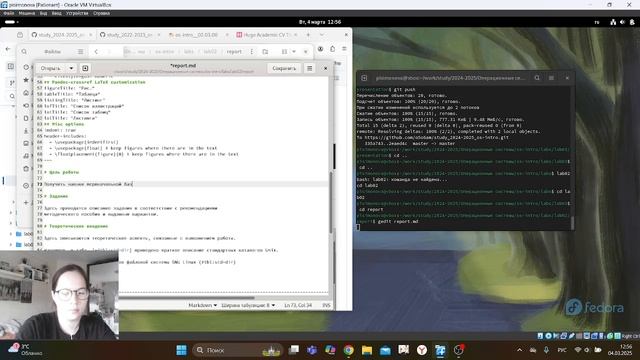The width and height of the screenshot is (640, 360).
Task: Click the taskbar microphone icon
Action: [546, 350]
